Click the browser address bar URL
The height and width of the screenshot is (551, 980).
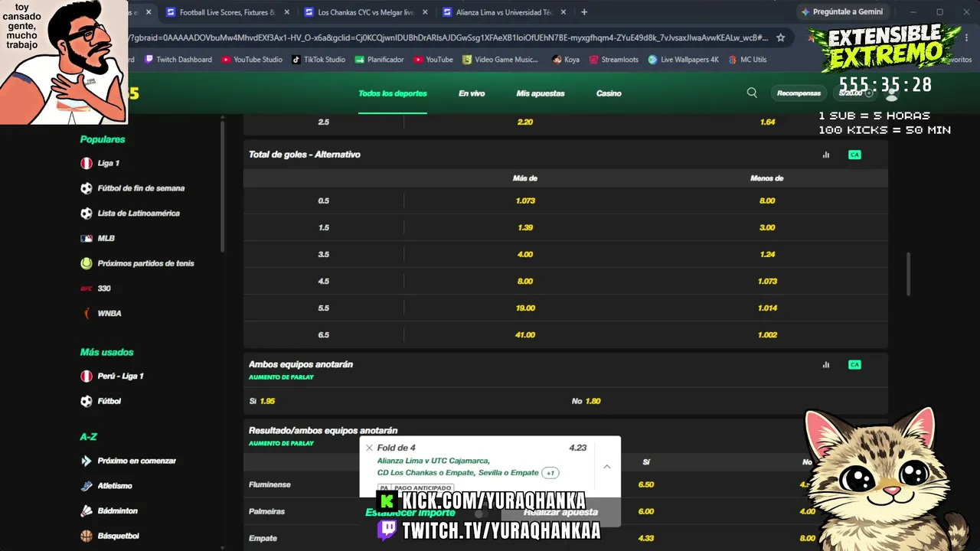tap(449, 37)
